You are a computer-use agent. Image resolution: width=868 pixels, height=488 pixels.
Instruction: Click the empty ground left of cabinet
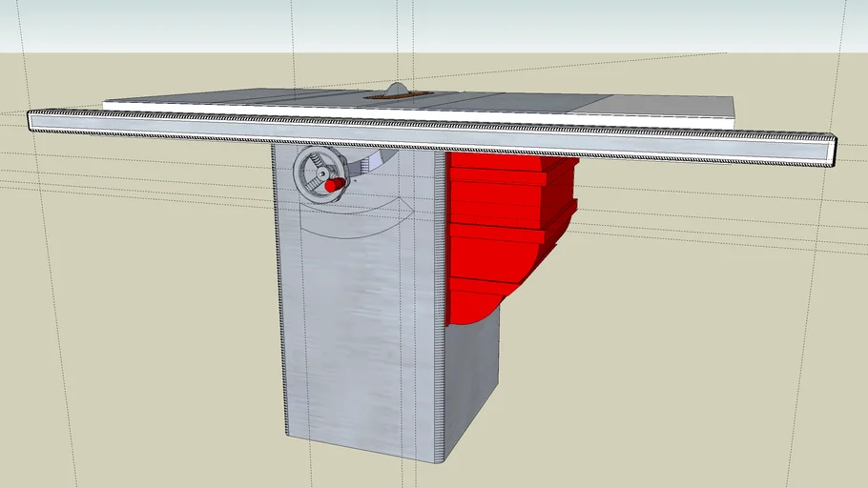143,334
